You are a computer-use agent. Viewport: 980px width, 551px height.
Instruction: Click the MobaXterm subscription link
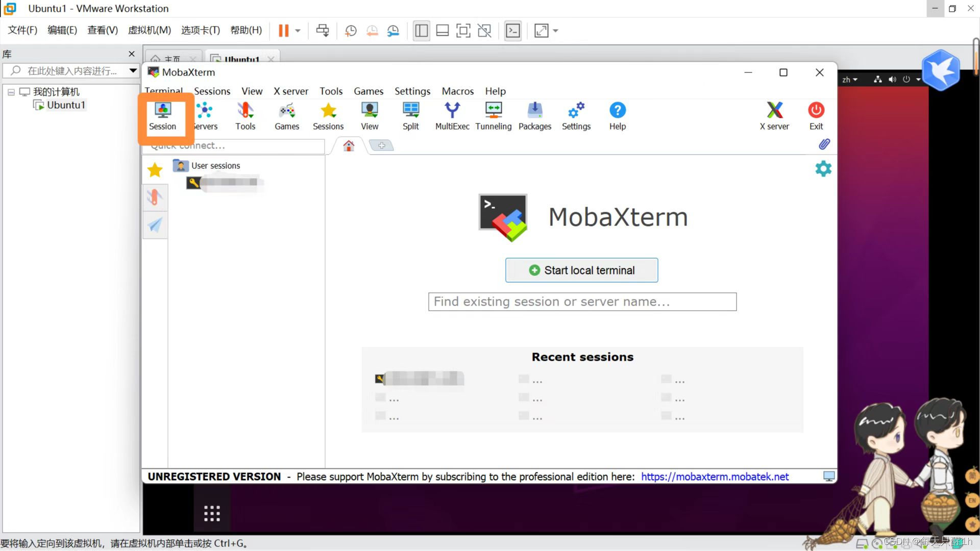click(715, 477)
